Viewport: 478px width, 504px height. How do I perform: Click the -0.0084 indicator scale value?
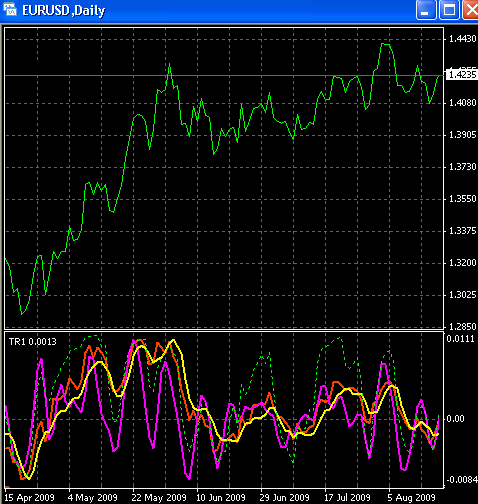462,480
